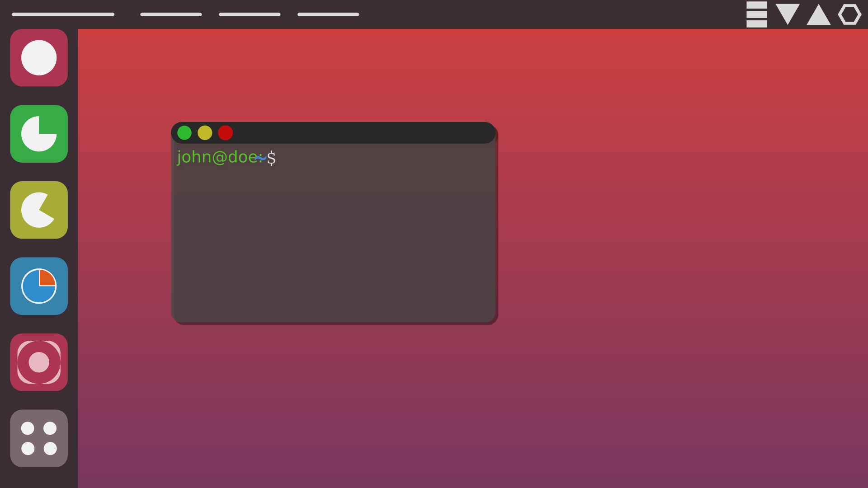Select the second menu item in the top bar
Screen dimensions: 868x488
(171, 14)
